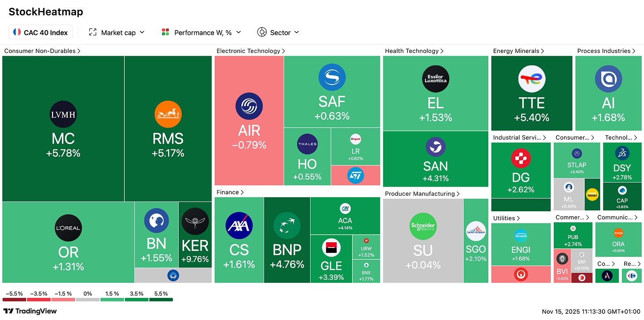Open the red Veolia logo tile under ENGI

pyautogui.click(x=521, y=275)
